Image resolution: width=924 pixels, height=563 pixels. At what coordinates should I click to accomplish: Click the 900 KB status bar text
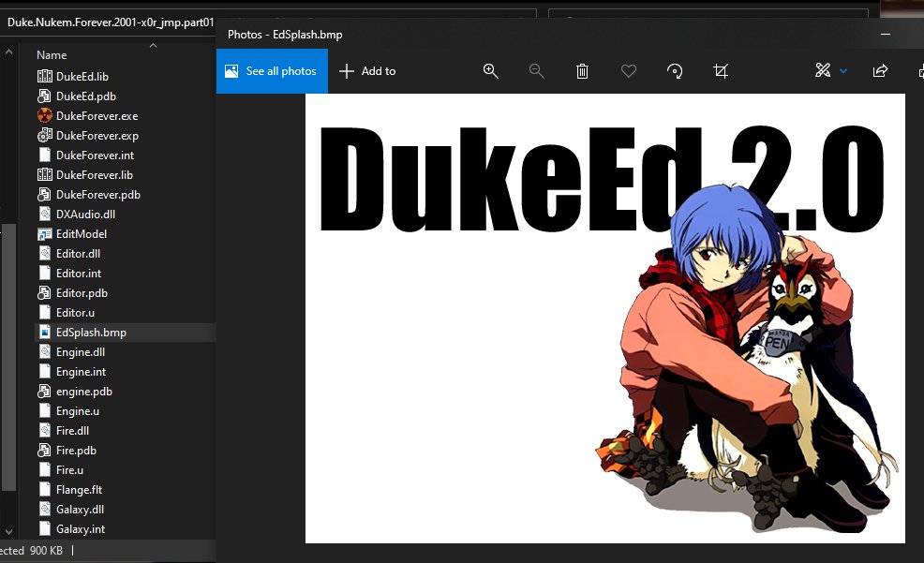pos(46,551)
